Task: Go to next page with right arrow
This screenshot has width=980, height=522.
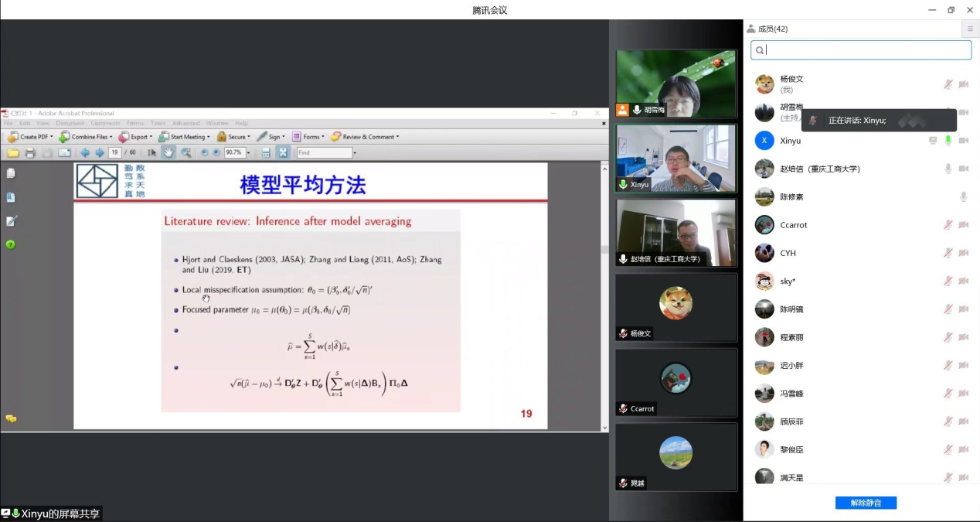Action: coord(99,153)
